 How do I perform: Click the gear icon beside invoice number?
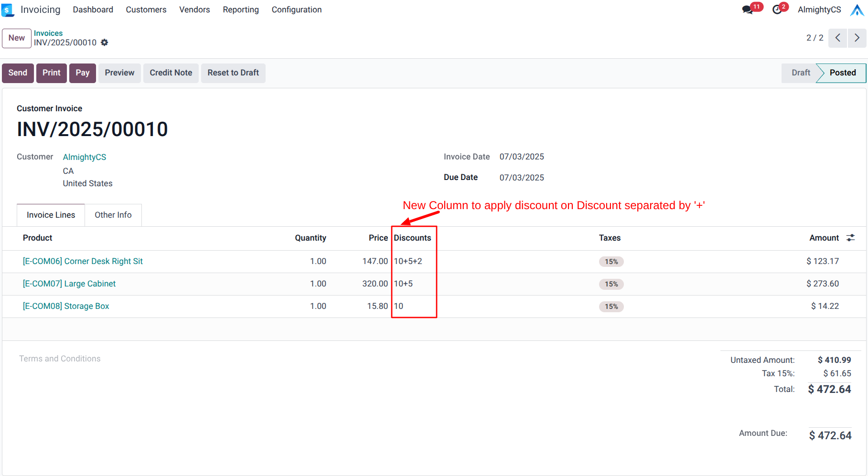pyautogui.click(x=105, y=42)
